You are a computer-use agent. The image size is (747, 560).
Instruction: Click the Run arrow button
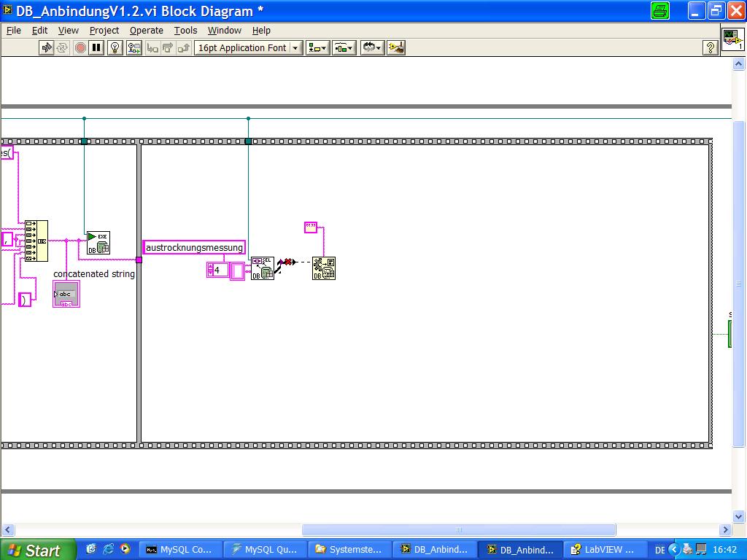click(x=46, y=47)
